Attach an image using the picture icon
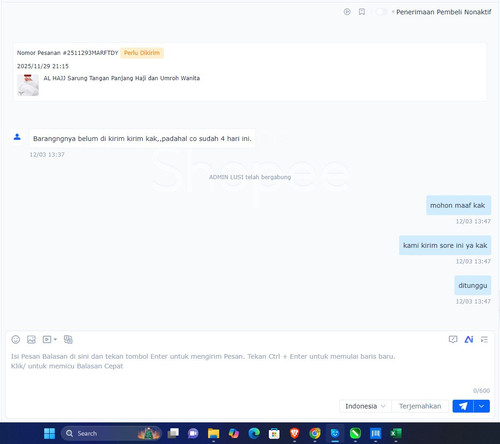Viewport: 500px width, 444px height. click(x=31, y=339)
